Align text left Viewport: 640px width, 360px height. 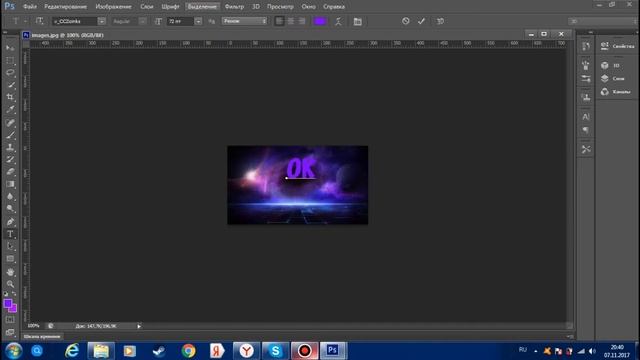(279, 21)
